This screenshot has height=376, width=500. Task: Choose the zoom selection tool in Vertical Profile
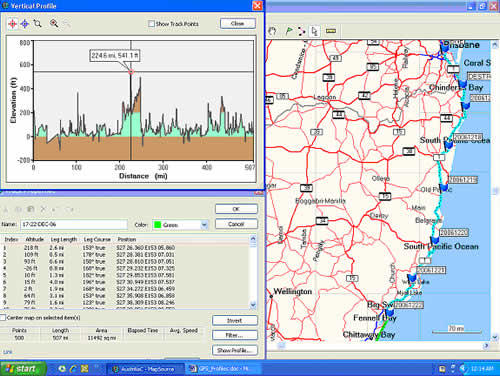[x=38, y=24]
